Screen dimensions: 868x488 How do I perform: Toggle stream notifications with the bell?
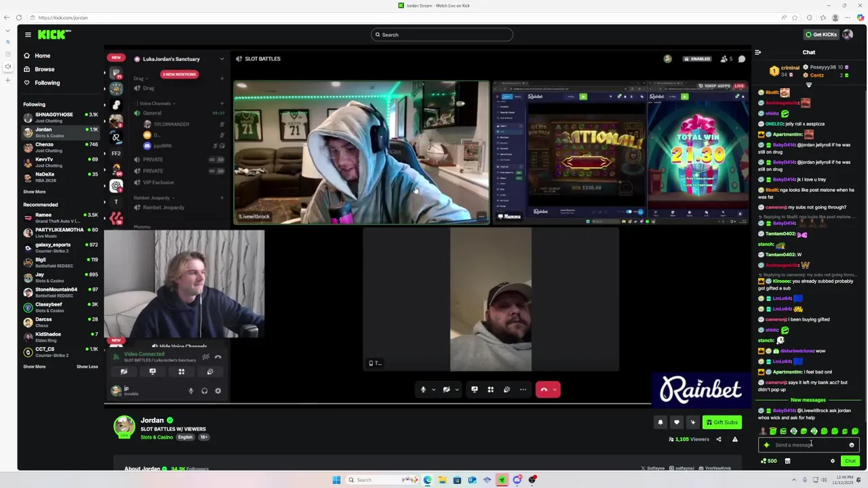(660, 422)
